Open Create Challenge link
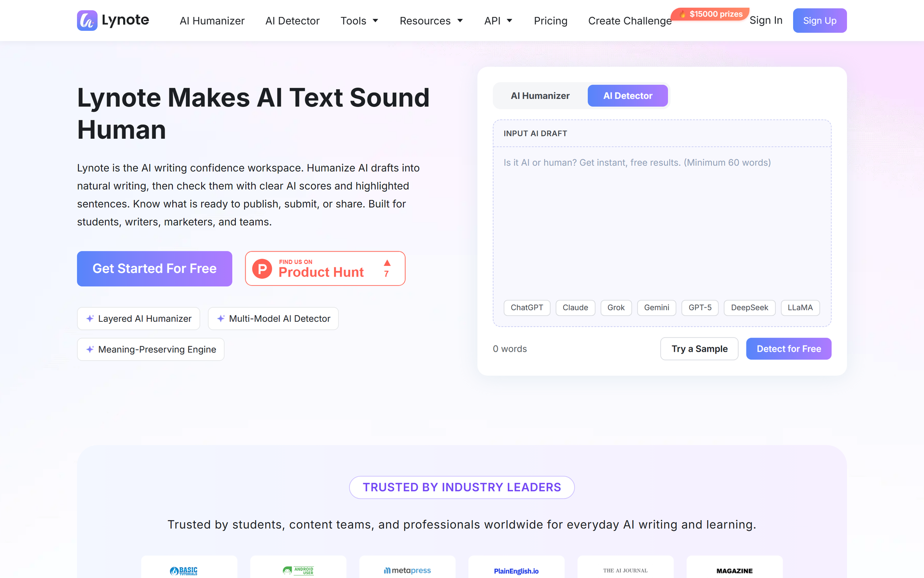Screen dimensions: 924x578 coord(629,21)
